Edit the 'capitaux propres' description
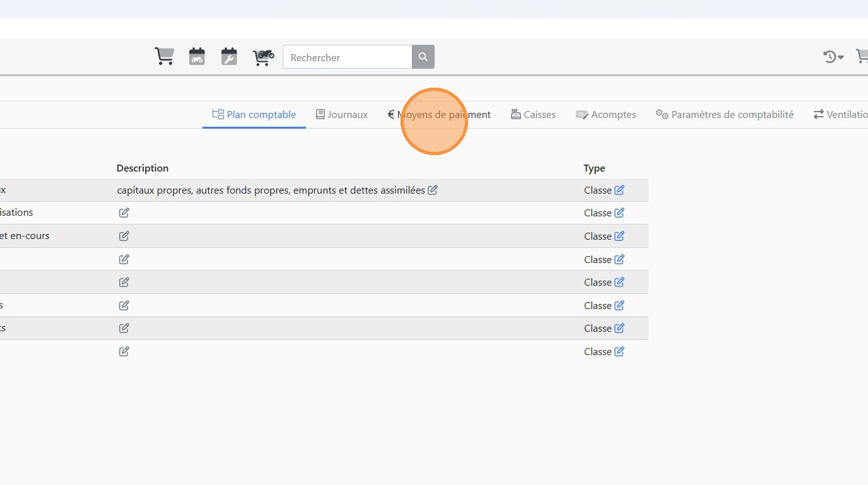Screen dimensions: 868x485 pyautogui.click(x=433, y=190)
